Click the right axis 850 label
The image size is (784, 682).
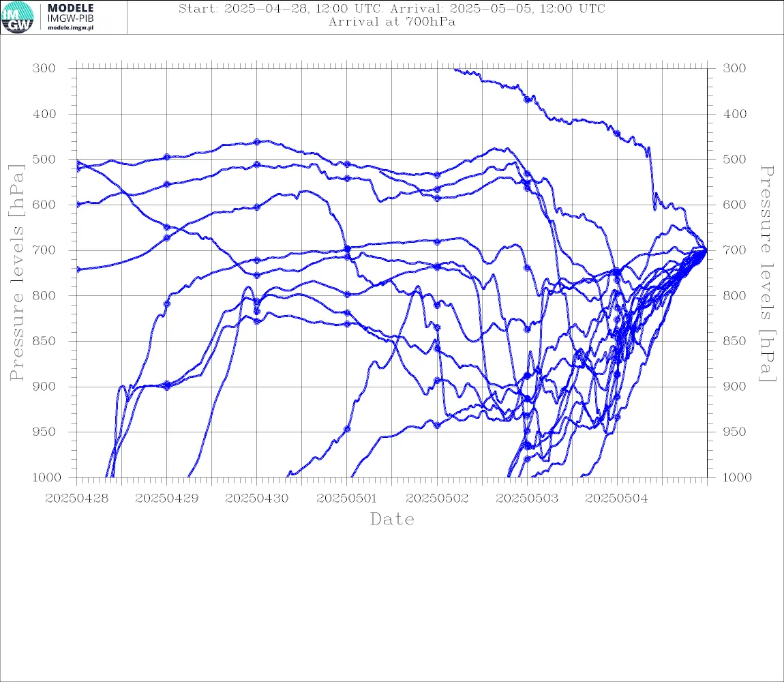734,341
